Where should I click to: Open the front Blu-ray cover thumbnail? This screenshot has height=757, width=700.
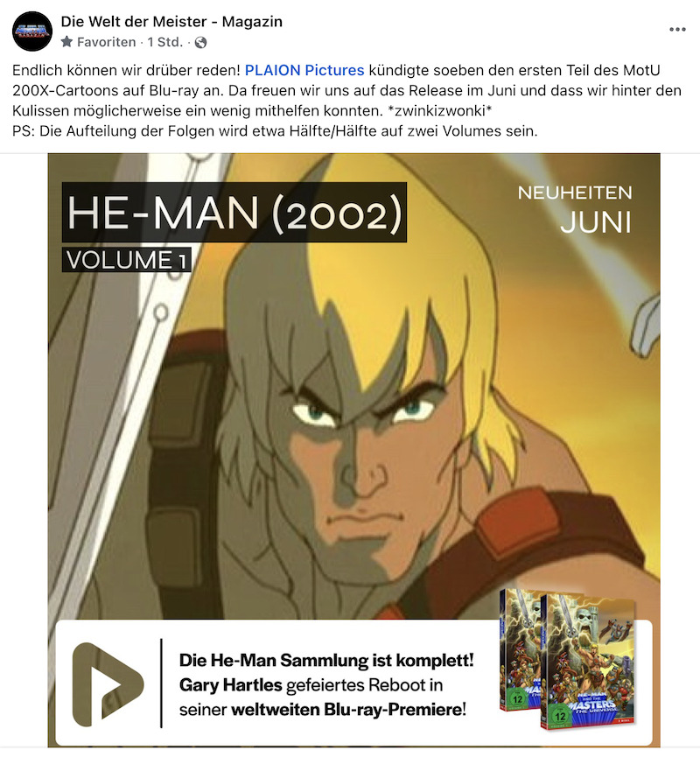click(587, 661)
